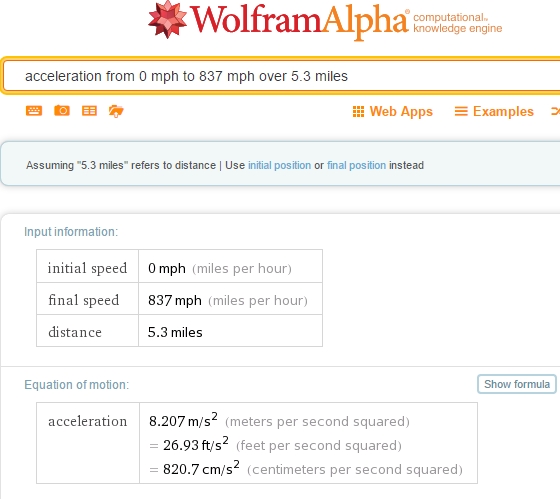
Task: Click the Input information heading
Action: 71,232
